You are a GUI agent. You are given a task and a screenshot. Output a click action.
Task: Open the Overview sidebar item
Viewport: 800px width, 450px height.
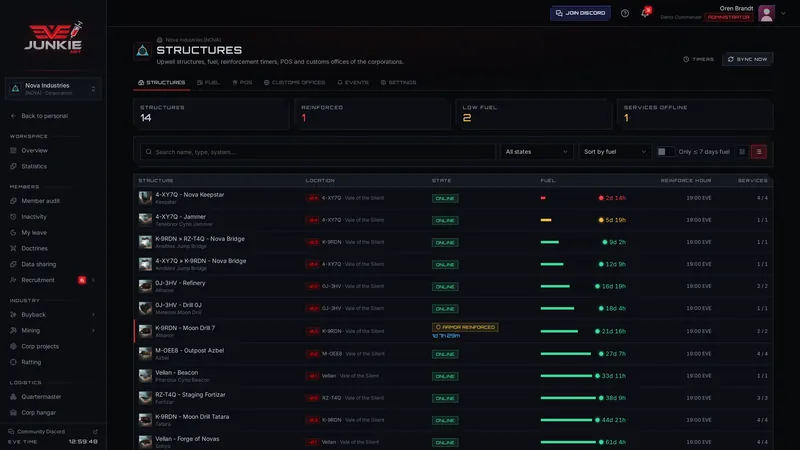click(x=34, y=151)
